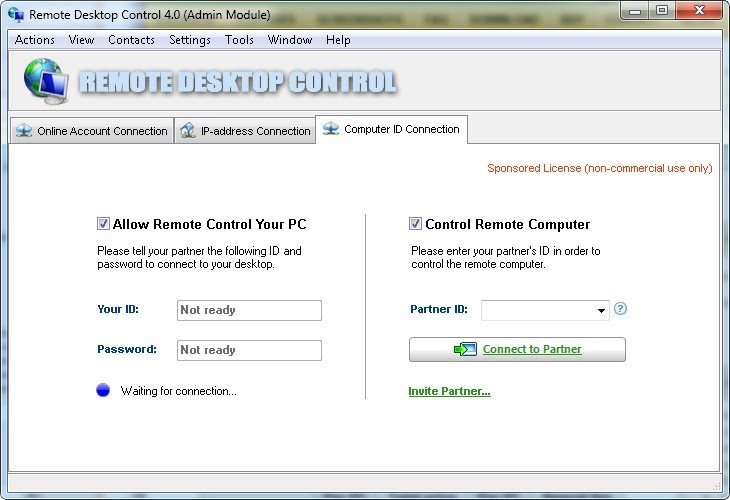Open the Contacts menu
The width and height of the screenshot is (730, 500).
[131, 40]
